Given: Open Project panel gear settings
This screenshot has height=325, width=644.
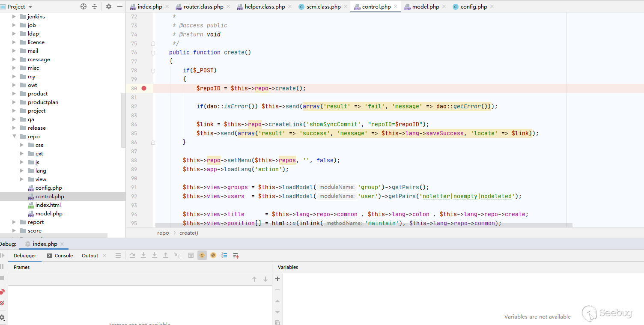Looking at the screenshot, I should pos(109,6).
